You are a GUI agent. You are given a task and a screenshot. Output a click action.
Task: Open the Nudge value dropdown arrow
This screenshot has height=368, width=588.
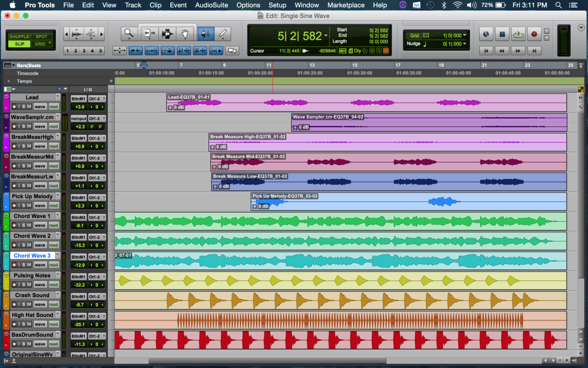[465, 43]
